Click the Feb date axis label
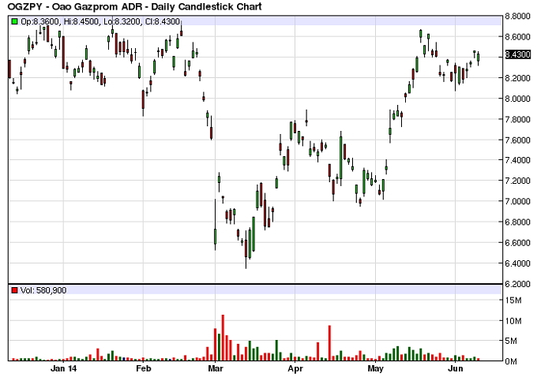 pos(143,369)
